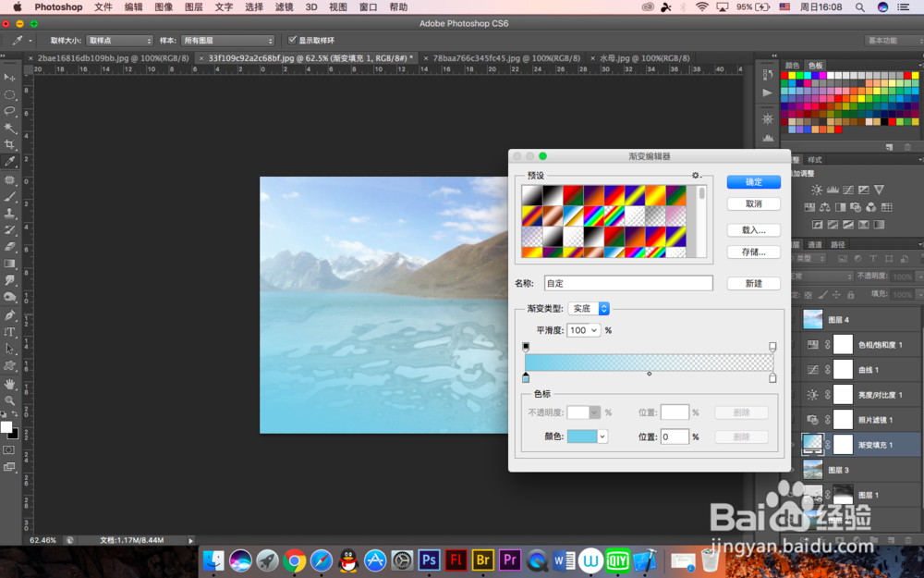Select the Smudge tool

point(9,280)
